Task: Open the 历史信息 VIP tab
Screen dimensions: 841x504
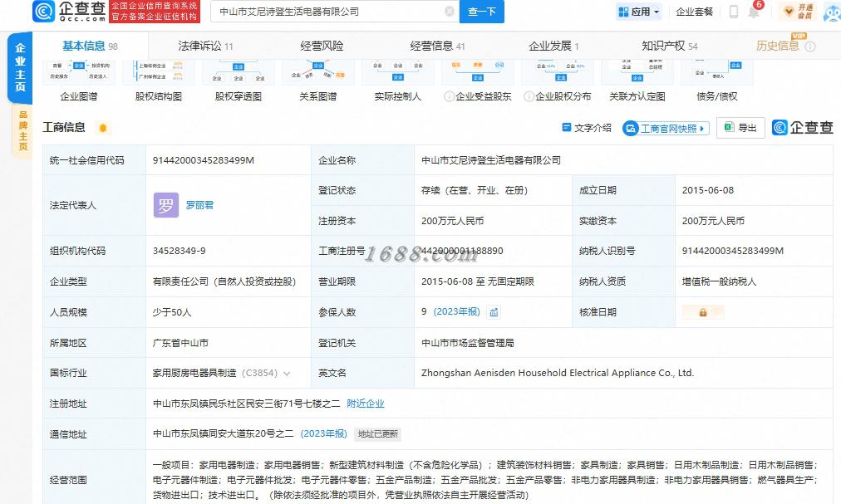Action: 778,46
